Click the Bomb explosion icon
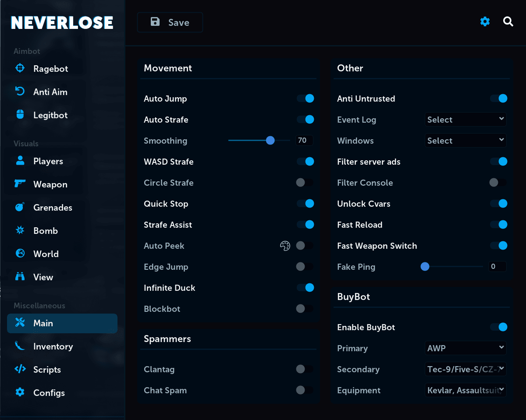Screen dimensions: 526x420 (20, 230)
